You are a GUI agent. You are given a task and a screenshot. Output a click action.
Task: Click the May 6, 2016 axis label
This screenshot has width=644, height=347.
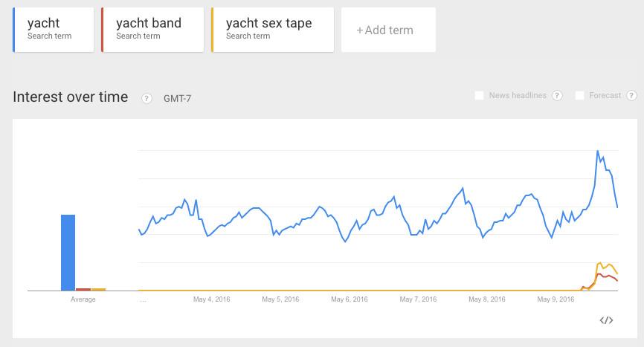pyautogui.click(x=350, y=299)
